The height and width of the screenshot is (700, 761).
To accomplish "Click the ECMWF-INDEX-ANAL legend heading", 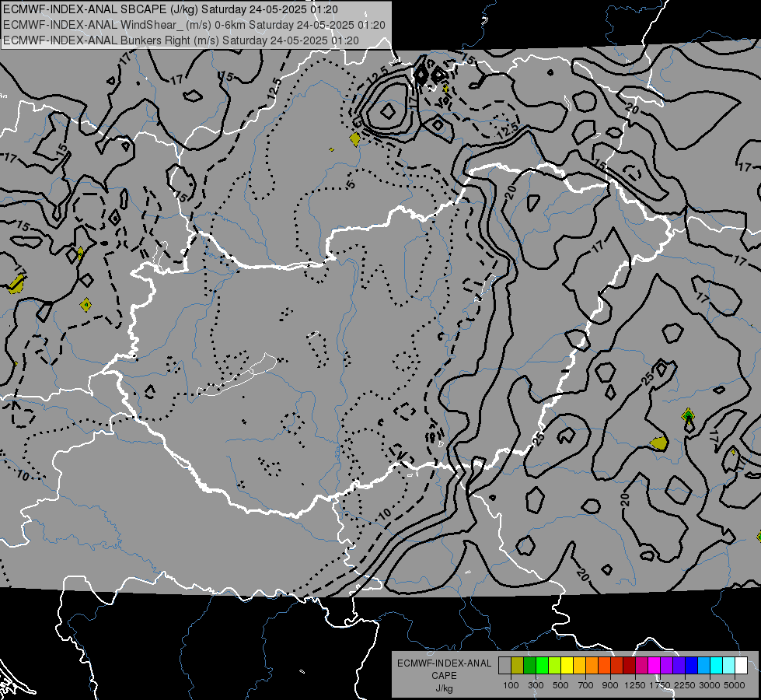I will tap(444, 663).
